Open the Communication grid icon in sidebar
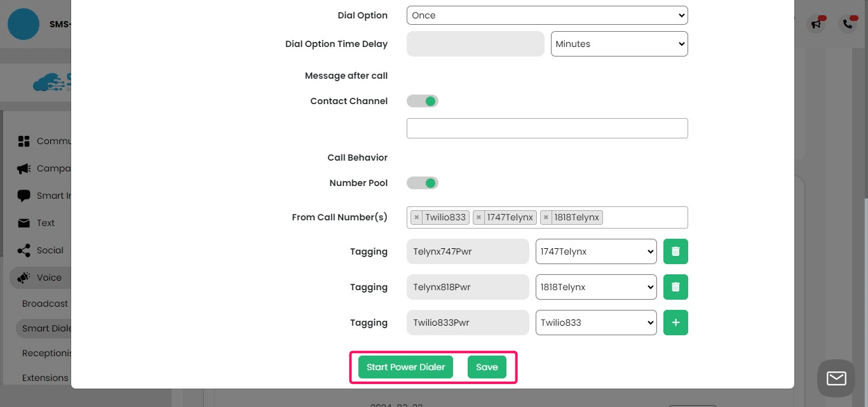This screenshot has height=407, width=868. coord(23,141)
